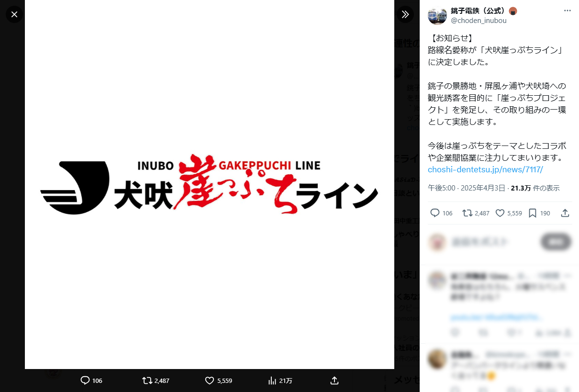Open the choshi-dentetsu.jp/news/7117/ link
Viewport: 579px width, 392px height.
click(x=485, y=169)
